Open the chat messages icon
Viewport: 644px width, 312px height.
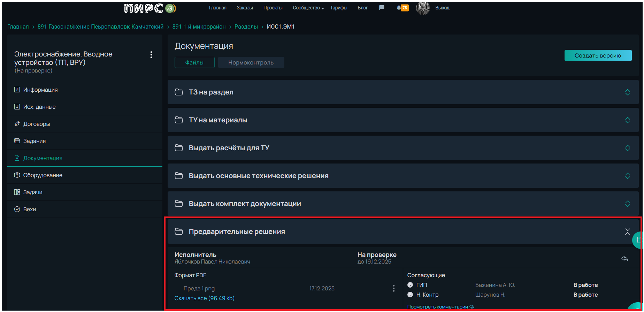pyautogui.click(x=382, y=8)
